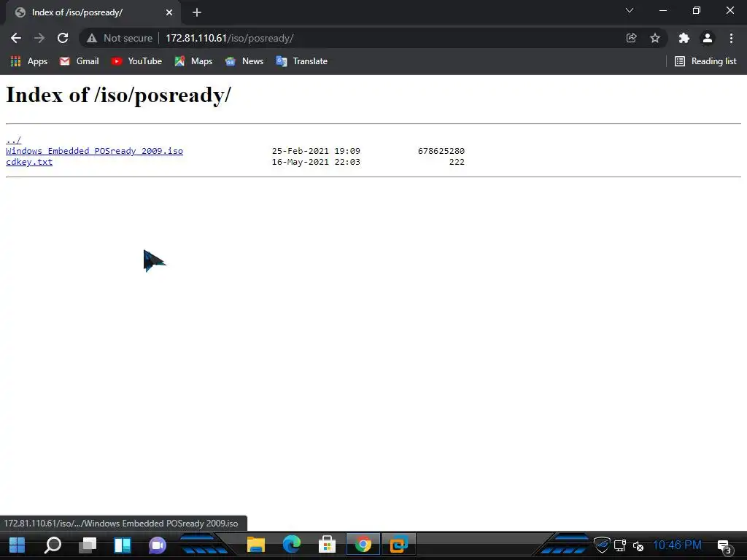Open the Reading list panel
This screenshot has width=747, height=560.
click(706, 61)
